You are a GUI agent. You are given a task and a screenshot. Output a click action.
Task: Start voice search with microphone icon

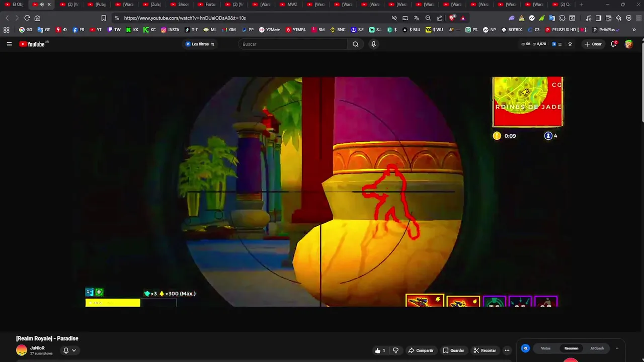tap(373, 44)
